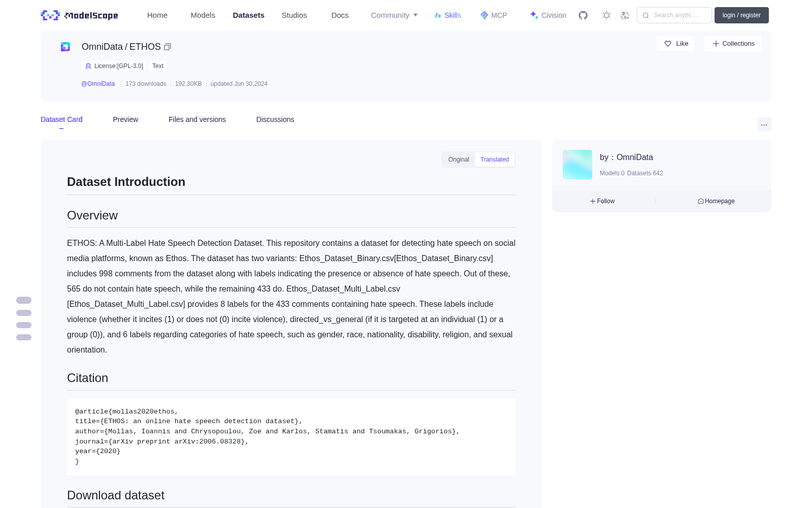Open the Discussions tab
812x508 pixels.
tap(275, 119)
